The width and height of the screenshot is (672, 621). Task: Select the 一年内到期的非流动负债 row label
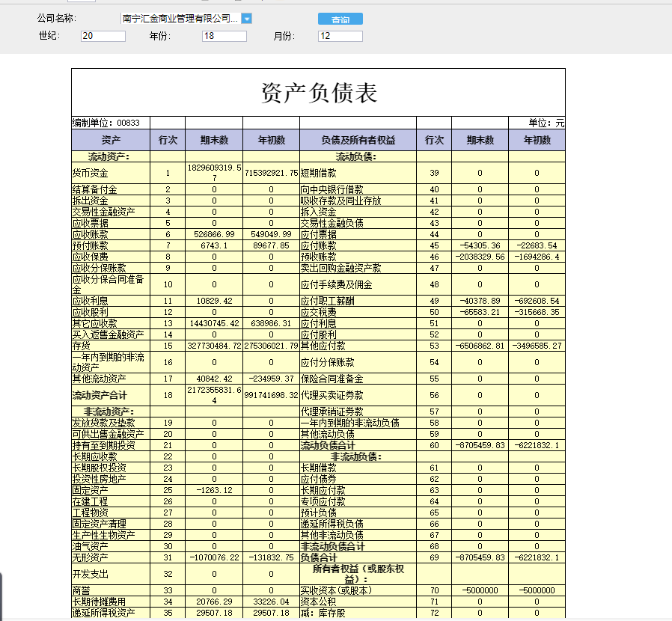click(349, 423)
